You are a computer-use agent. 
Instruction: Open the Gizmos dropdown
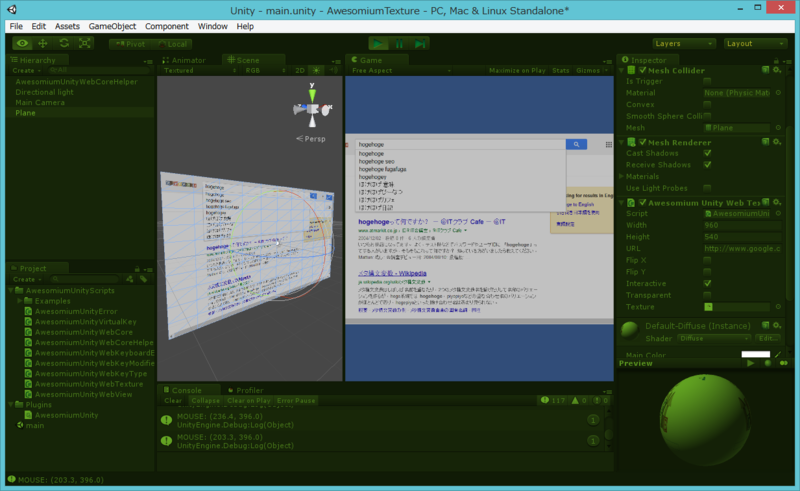(x=592, y=70)
